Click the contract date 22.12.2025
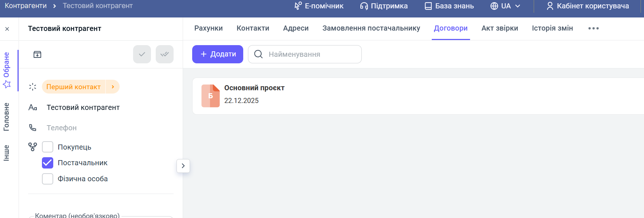This screenshot has width=644, height=218. [241, 100]
